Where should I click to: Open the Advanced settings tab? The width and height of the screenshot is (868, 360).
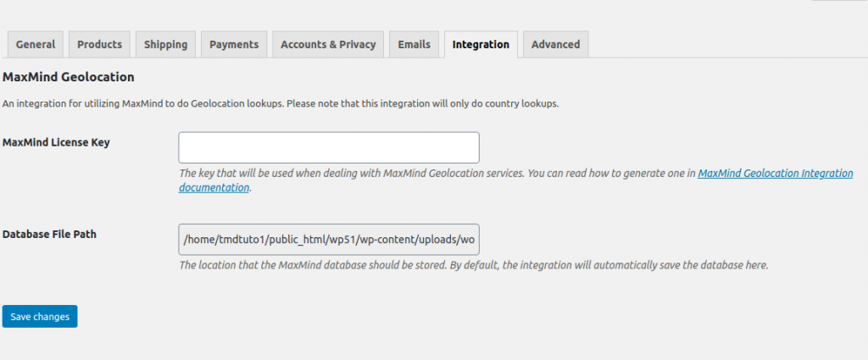coord(555,45)
